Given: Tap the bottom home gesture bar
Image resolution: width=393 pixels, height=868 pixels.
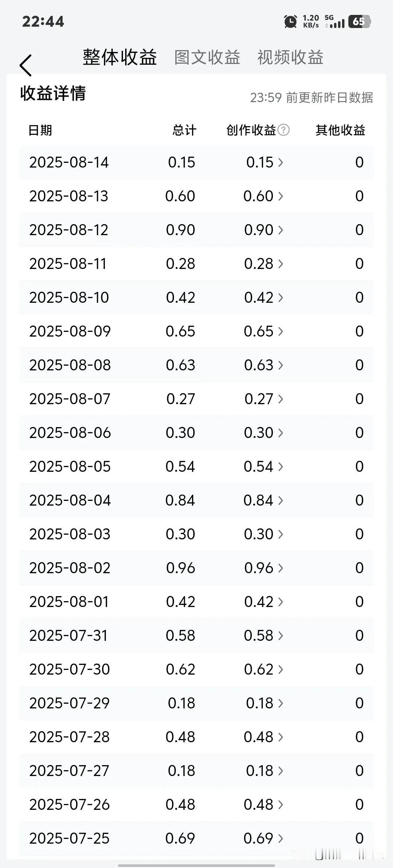Looking at the screenshot, I should coord(196,865).
